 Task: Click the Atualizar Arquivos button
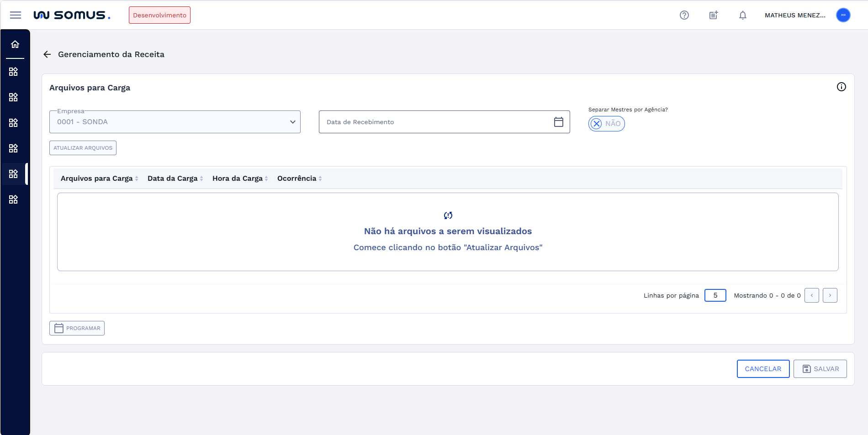[x=83, y=148]
